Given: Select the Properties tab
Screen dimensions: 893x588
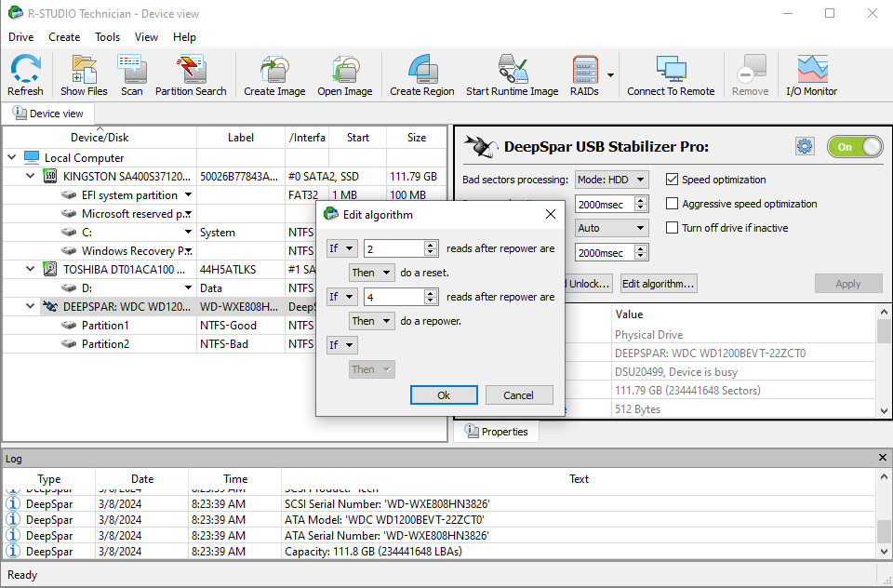Looking at the screenshot, I should tap(496, 432).
